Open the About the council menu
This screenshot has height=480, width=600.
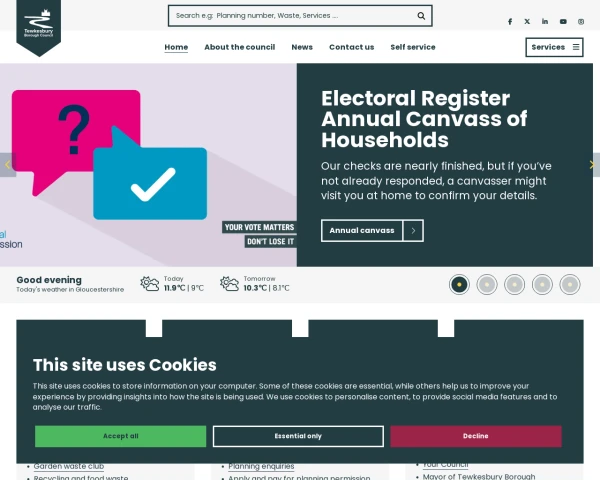coord(240,47)
